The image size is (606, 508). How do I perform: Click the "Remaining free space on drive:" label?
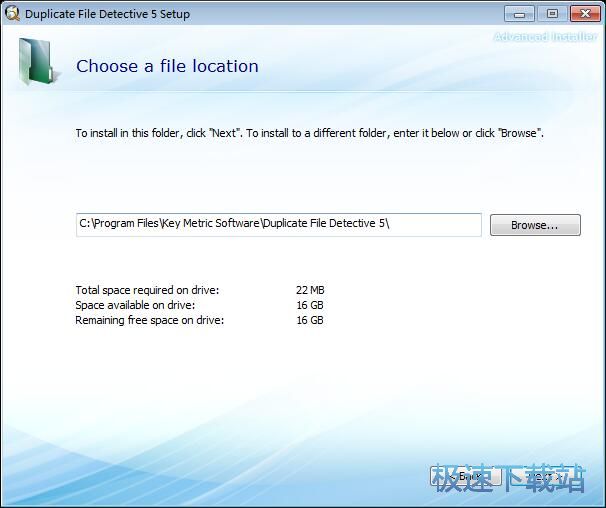[x=150, y=320]
